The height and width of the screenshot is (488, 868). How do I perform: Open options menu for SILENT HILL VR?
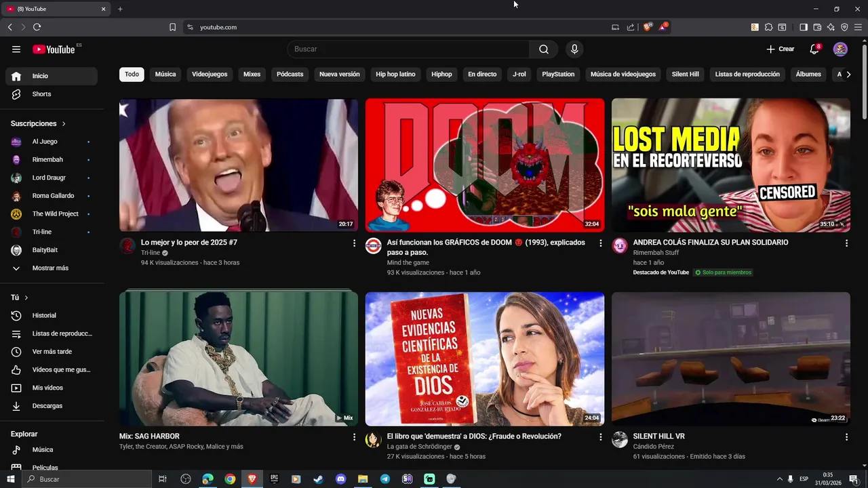tap(846, 437)
